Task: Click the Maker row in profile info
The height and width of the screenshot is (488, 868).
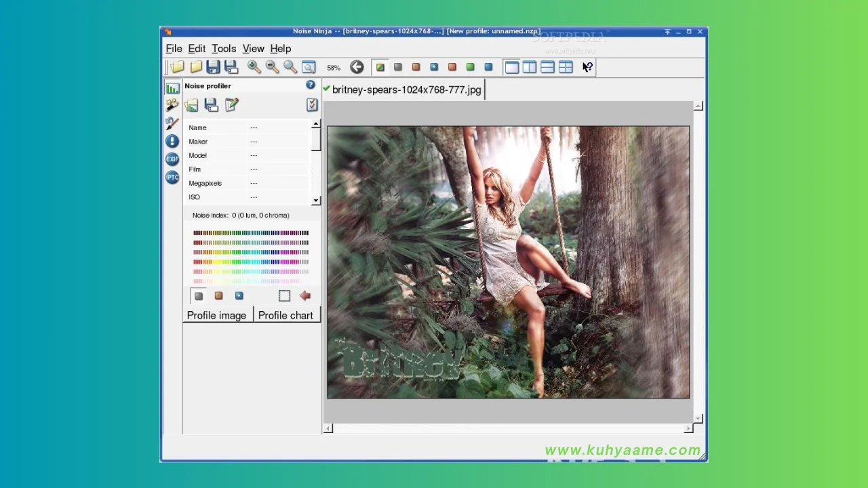Action: point(248,142)
